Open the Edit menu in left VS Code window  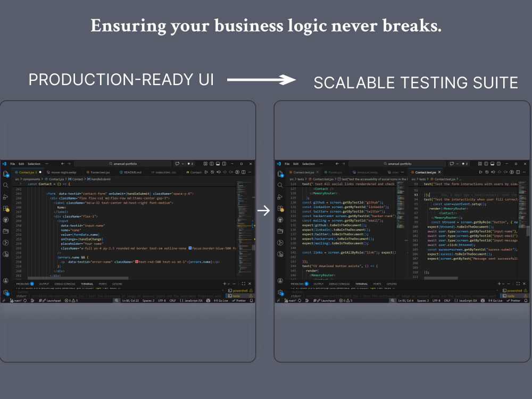21,164
